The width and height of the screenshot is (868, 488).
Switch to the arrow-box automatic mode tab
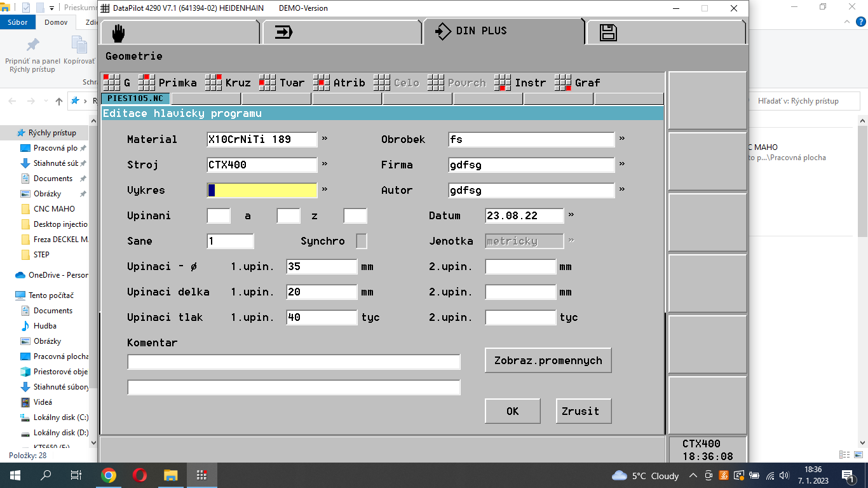(283, 32)
